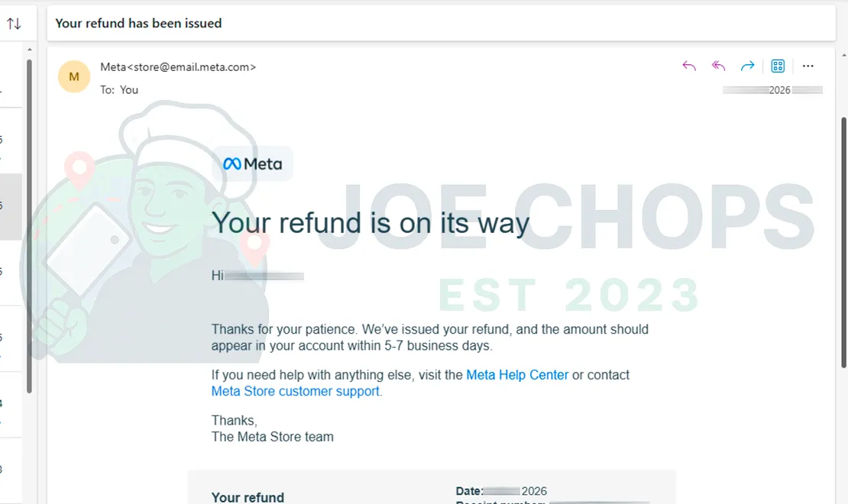Image resolution: width=848 pixels, height=504 pixels.
Task: Click the Reply arrow icon
Action: point(689,66)
